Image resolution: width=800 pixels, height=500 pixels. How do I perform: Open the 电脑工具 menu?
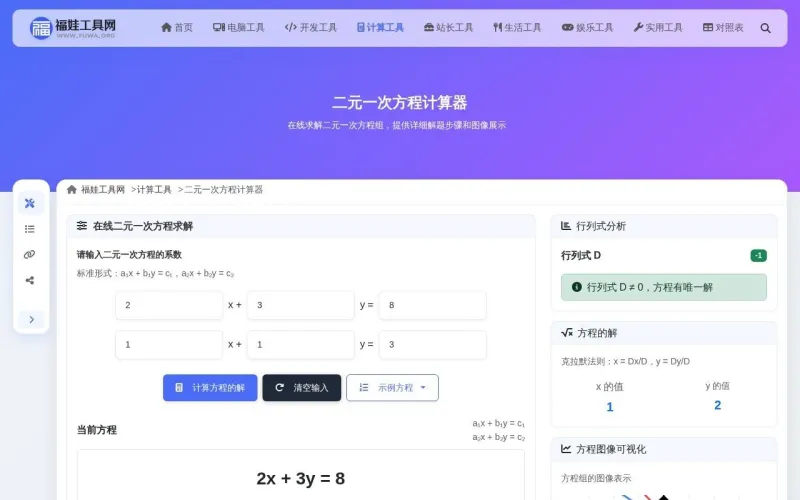pos(239,28)
